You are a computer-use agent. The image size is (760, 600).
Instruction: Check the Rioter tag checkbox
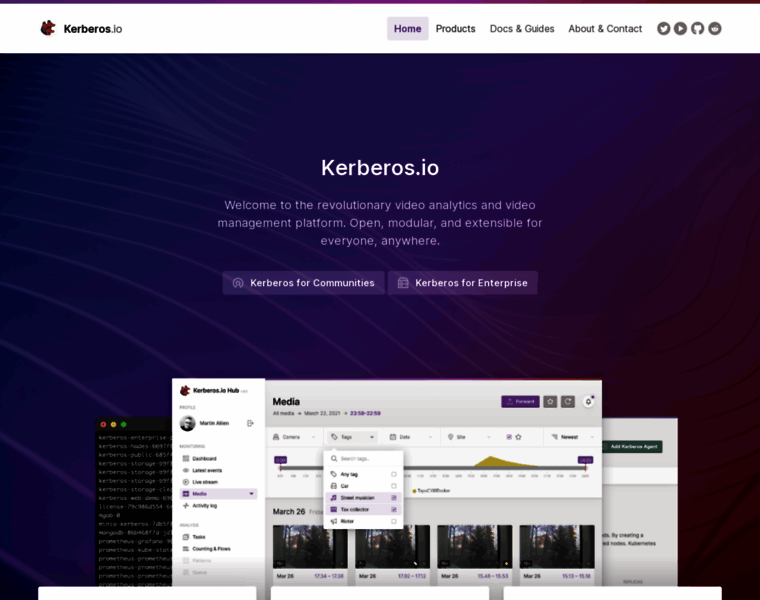(394, 521)
